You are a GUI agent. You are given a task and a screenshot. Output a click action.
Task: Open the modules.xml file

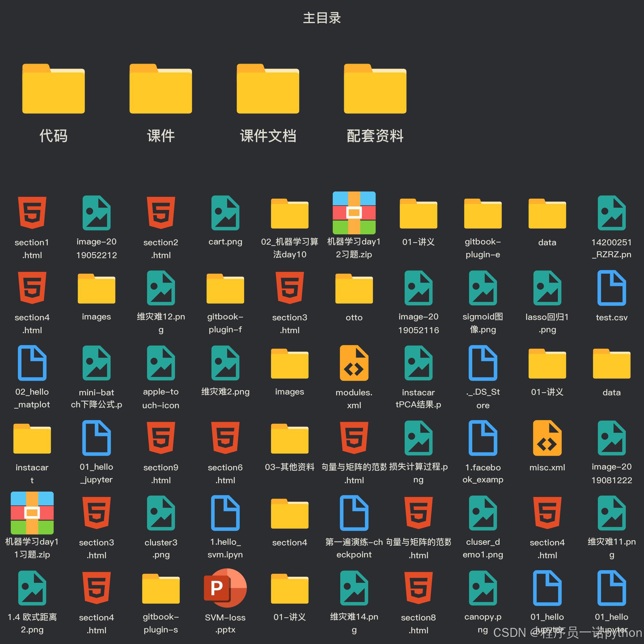click(354, 363)
